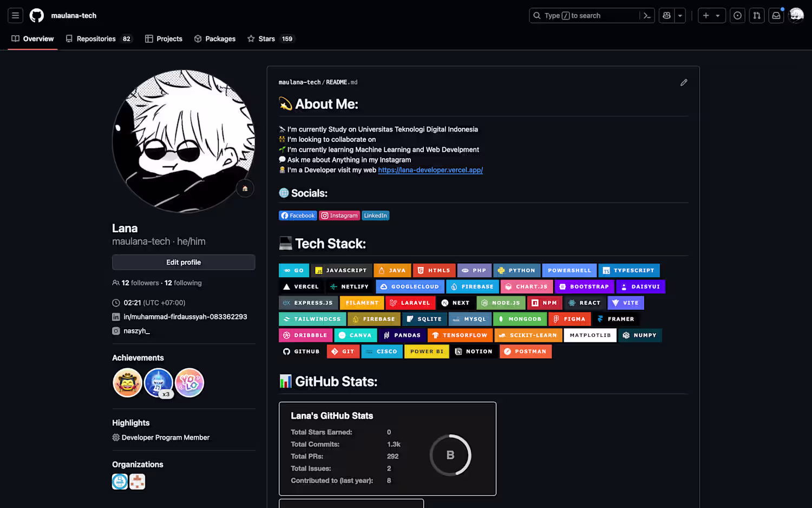
Task: Click the Dribbble tech badge
Action: (x=306, y=335)
